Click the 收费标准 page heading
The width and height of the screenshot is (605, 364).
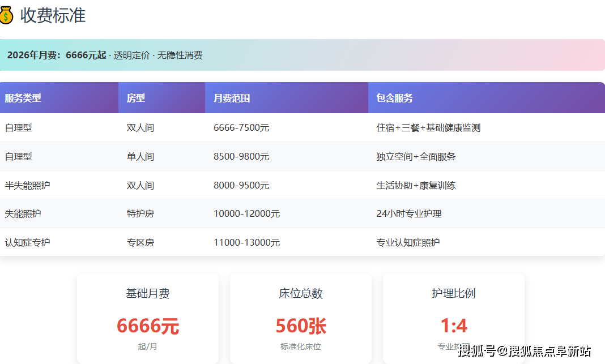coord(53,15)
